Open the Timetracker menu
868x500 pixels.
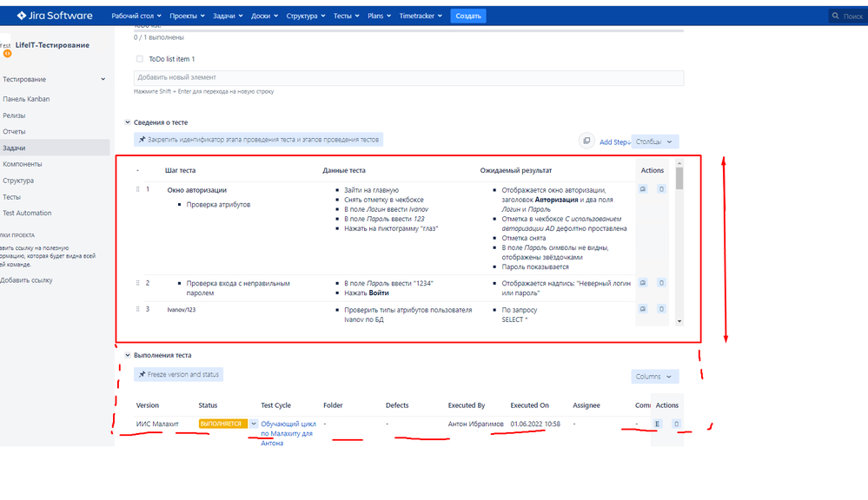click(x=421, y=16)
